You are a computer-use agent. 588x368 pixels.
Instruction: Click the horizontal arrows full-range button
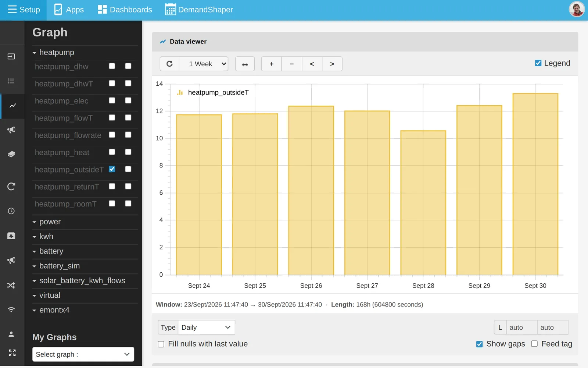click(x=245, y=64)
